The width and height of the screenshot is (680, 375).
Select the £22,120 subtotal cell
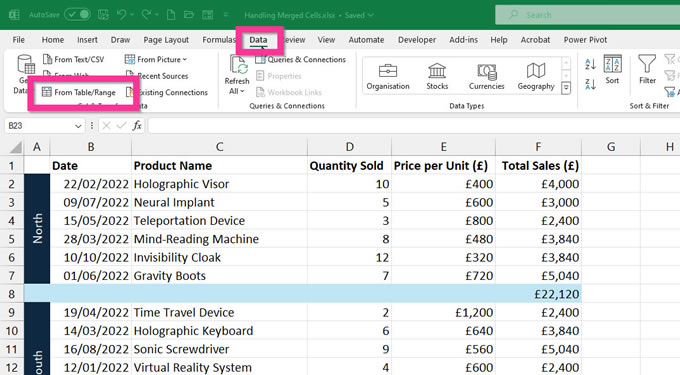(538, 294)
